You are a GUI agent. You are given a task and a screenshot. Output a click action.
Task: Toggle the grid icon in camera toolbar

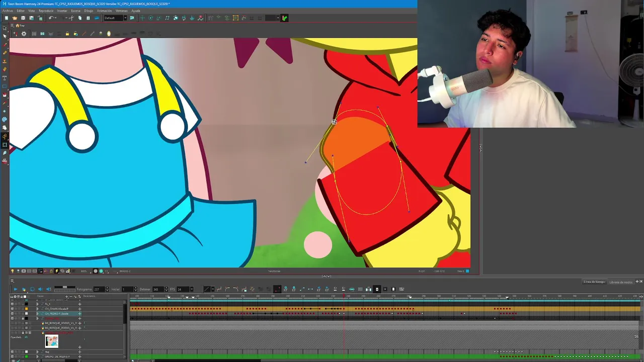(34, 34)
